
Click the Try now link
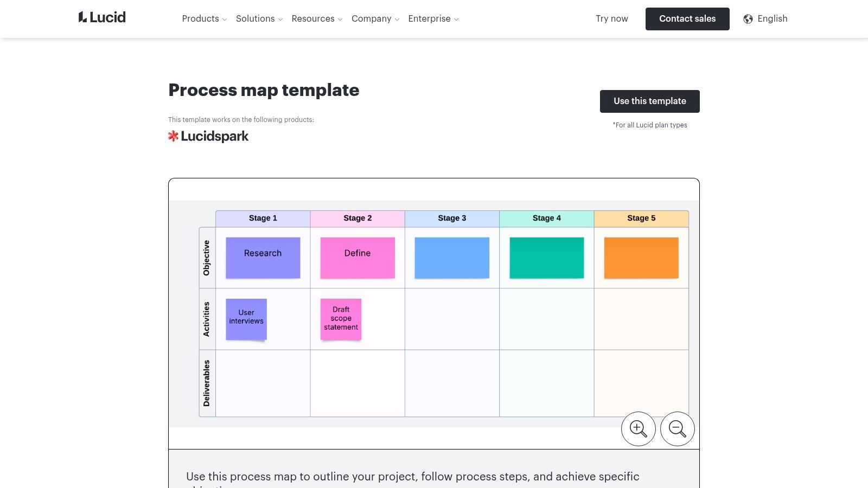(611, 18)
